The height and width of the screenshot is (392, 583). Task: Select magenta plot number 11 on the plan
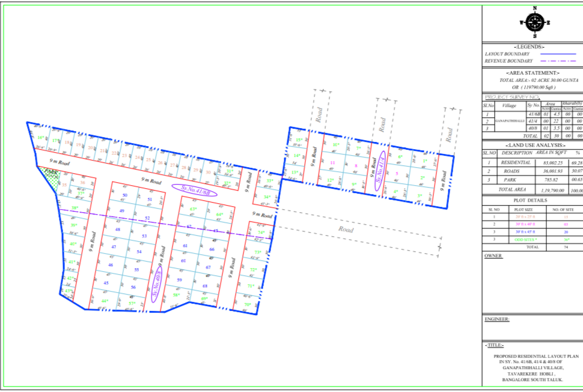tap(332, 162)
